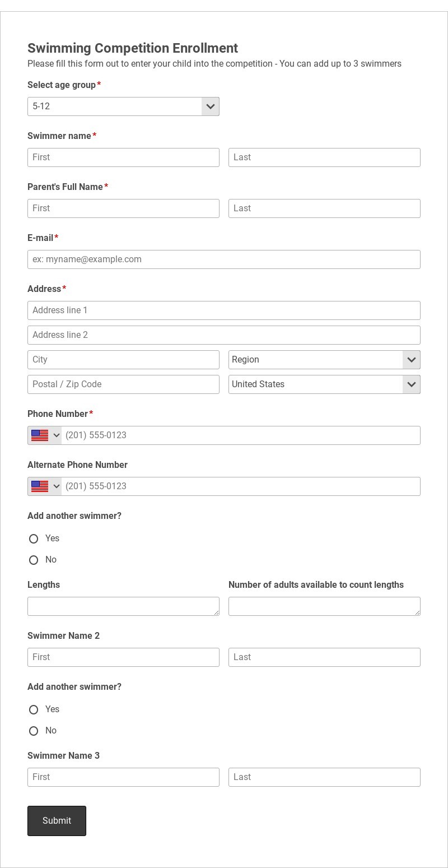Focus the Parent's Full Name First field

(123, 208)
